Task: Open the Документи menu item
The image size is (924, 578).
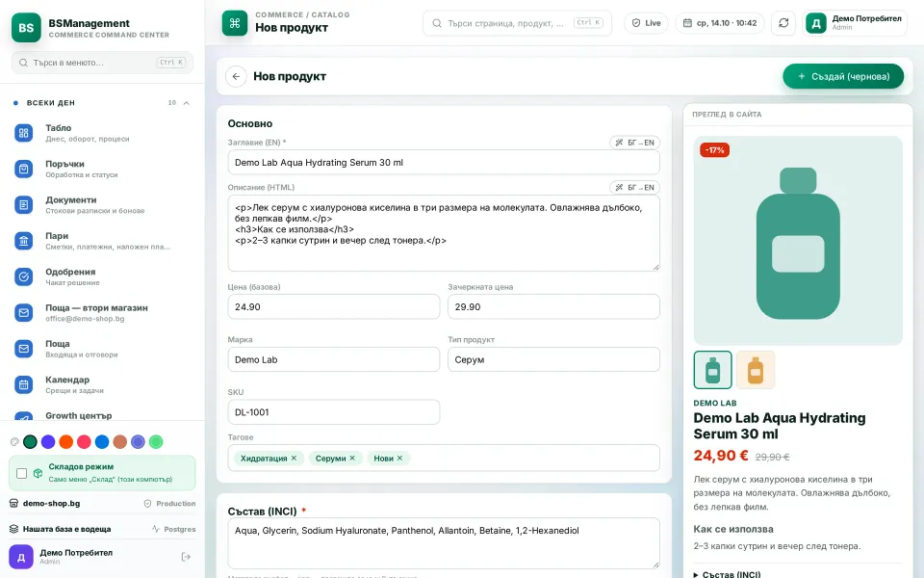Action: coord(103,204)
